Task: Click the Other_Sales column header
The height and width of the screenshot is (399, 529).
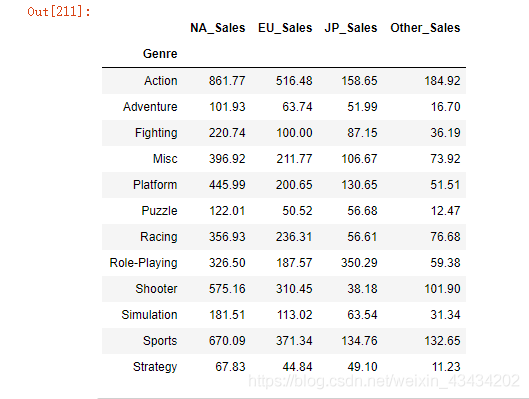Action: (425, 28)
